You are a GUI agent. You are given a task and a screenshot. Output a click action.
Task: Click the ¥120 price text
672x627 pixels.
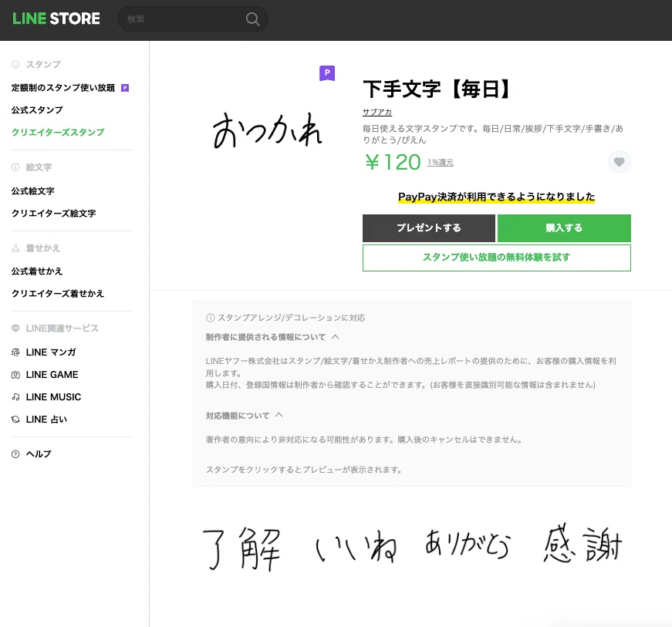[393, 162]
